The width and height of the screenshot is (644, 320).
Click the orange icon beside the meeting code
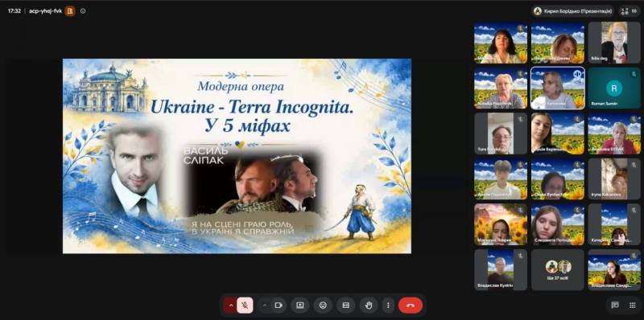click(70, 11)
